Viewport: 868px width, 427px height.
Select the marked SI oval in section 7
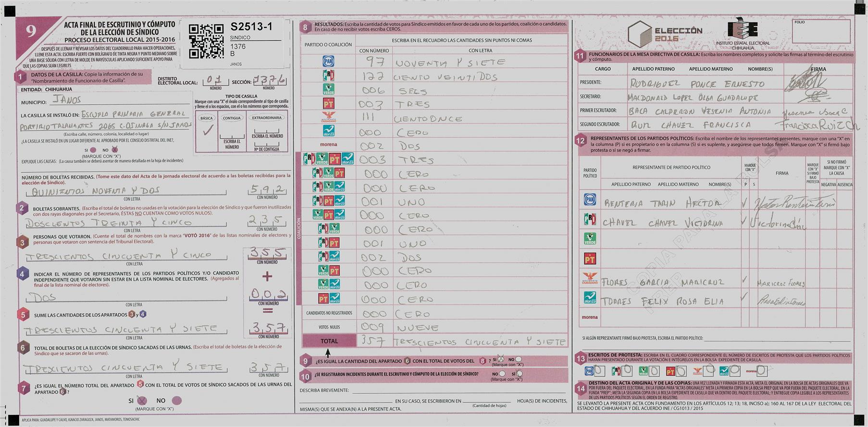tap(142, 401)
